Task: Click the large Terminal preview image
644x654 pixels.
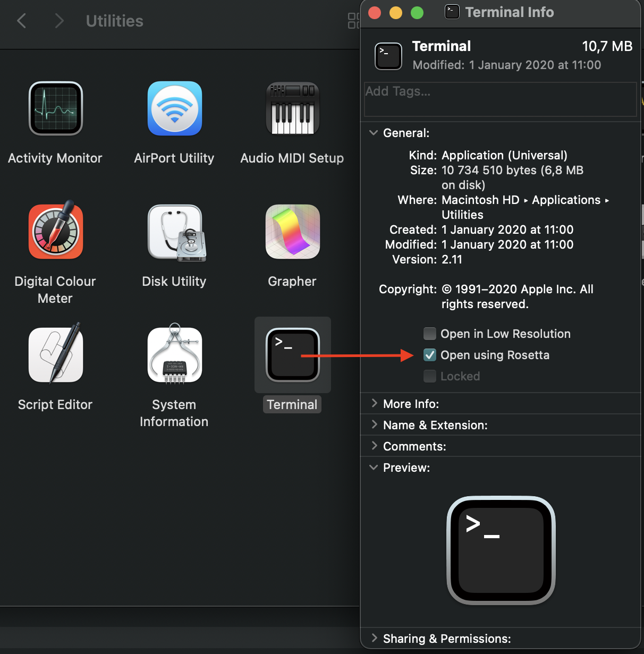Action: (501, 550)
